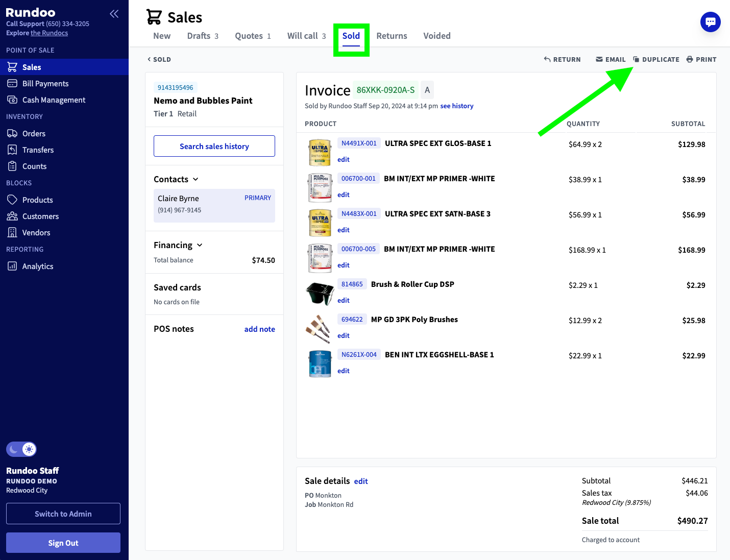
Task: Click the Products tag icon
Action: 12,200
